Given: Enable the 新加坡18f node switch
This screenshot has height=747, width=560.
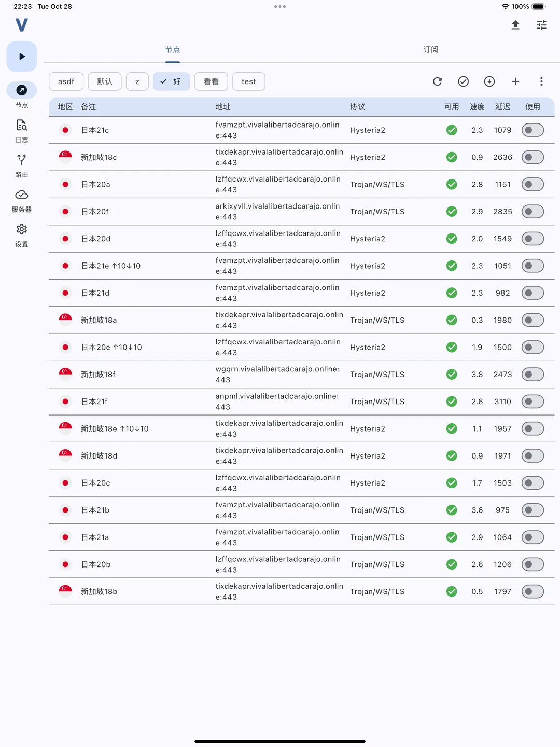Looking at the screenshot, I should pyautogui.click(x=533, y=374).
